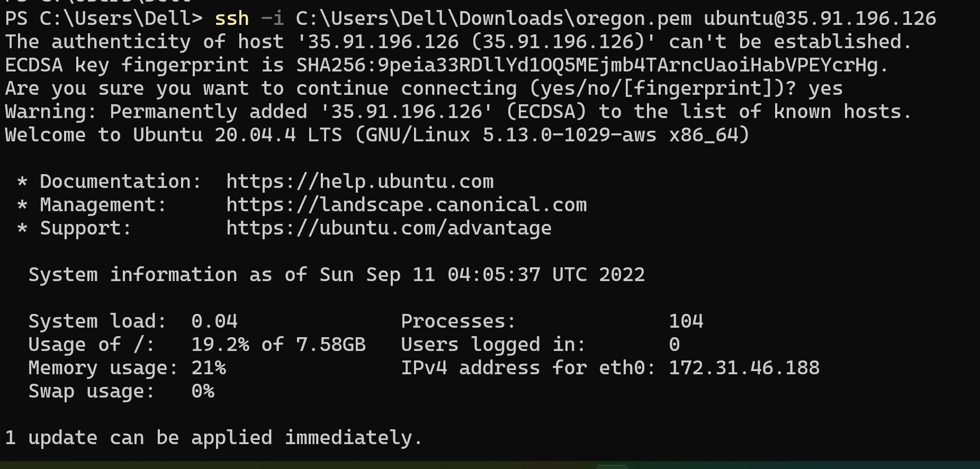Click the memory usage value 21%

point(209,368)
